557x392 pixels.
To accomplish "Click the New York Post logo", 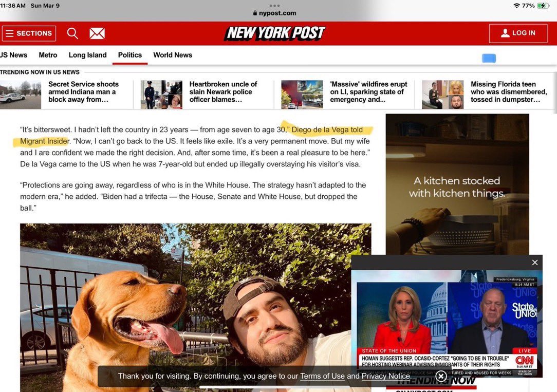I will click(x=274, y=33).
